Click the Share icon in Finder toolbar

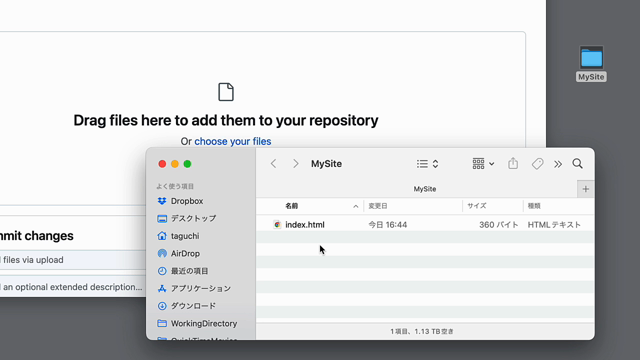513,163
